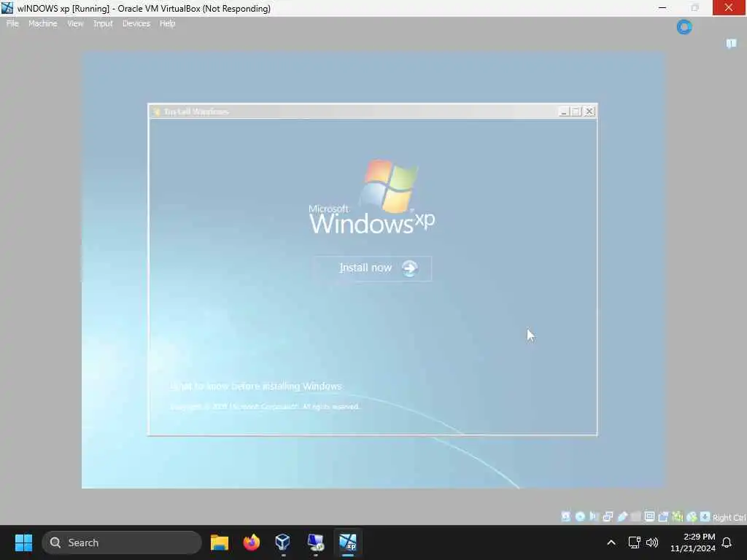This screenshot has width=747, height=560.
Task: Click the shared folders status icon
Action: 636,517
